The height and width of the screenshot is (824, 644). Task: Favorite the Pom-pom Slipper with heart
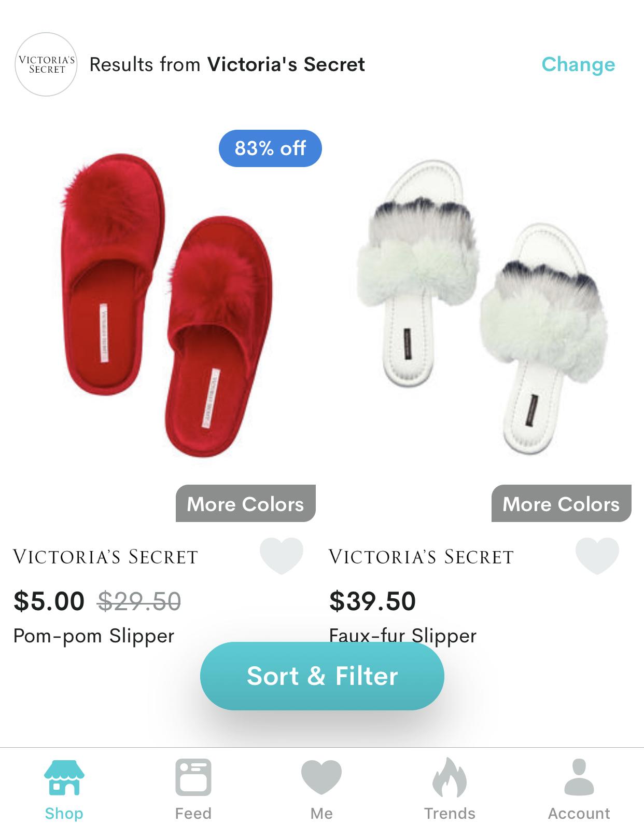click(282, 556)
